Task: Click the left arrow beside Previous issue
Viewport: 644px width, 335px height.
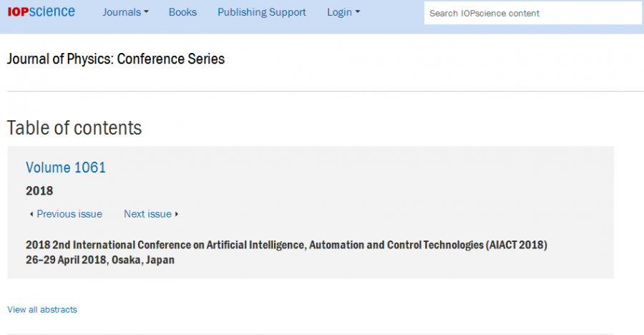Action: coord(31,214)
